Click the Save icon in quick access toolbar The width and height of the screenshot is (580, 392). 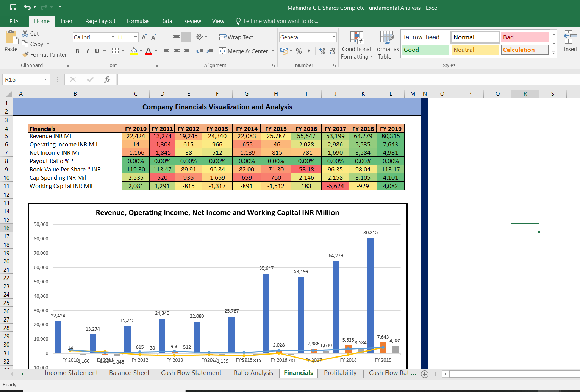click(x=13, y=7)
